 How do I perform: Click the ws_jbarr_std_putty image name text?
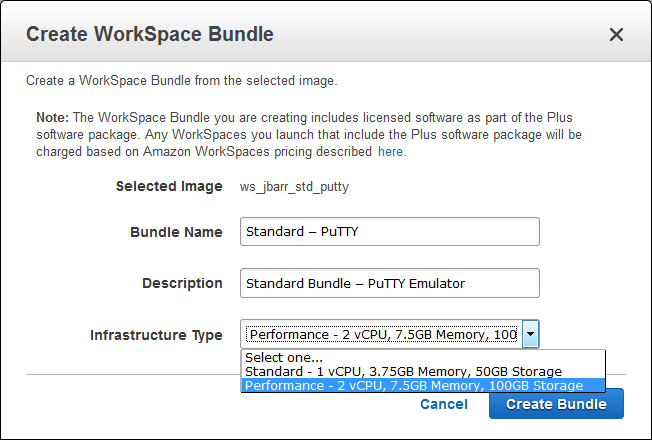(x=295, y=186)
